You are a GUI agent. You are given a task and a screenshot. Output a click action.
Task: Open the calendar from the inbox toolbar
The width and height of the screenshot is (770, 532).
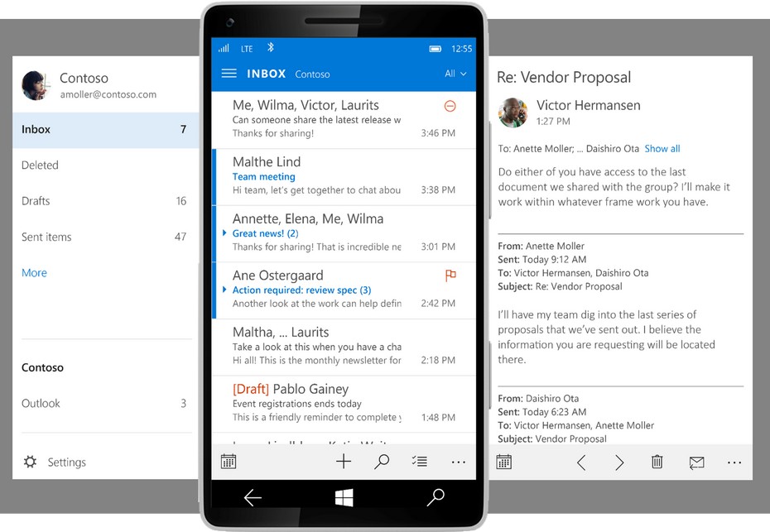click(229, 463)
